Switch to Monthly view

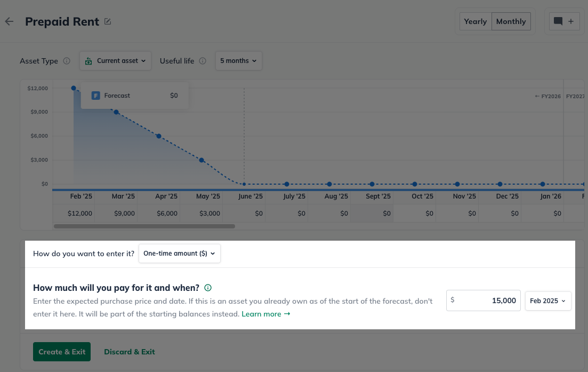coord(511,22)
